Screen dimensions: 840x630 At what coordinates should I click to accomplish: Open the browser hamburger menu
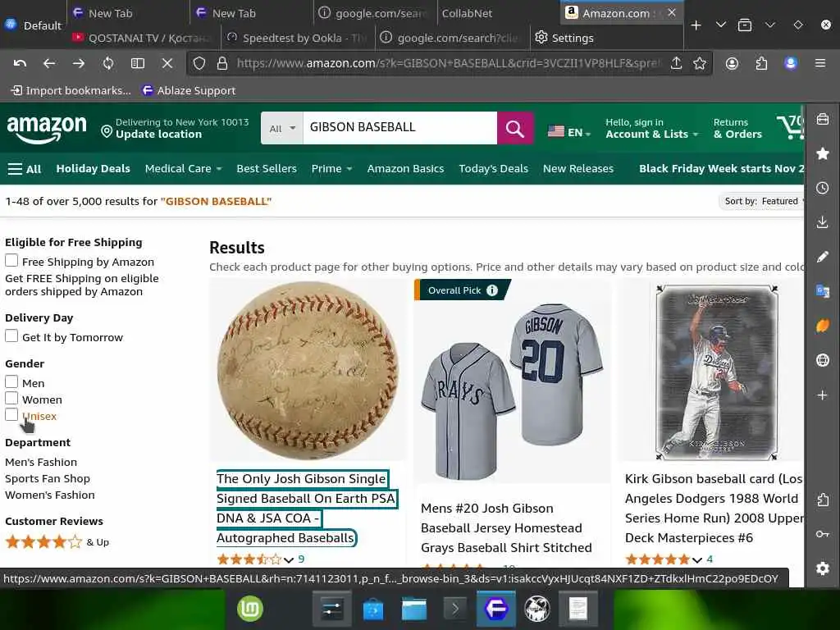pos(820,63)
